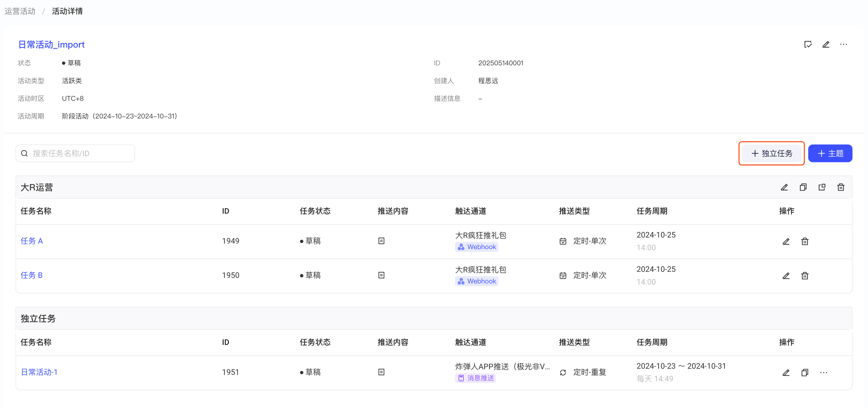Copy the 大R运营 theme
Screen dimensions: 868x408
click(x=803, y=187)
